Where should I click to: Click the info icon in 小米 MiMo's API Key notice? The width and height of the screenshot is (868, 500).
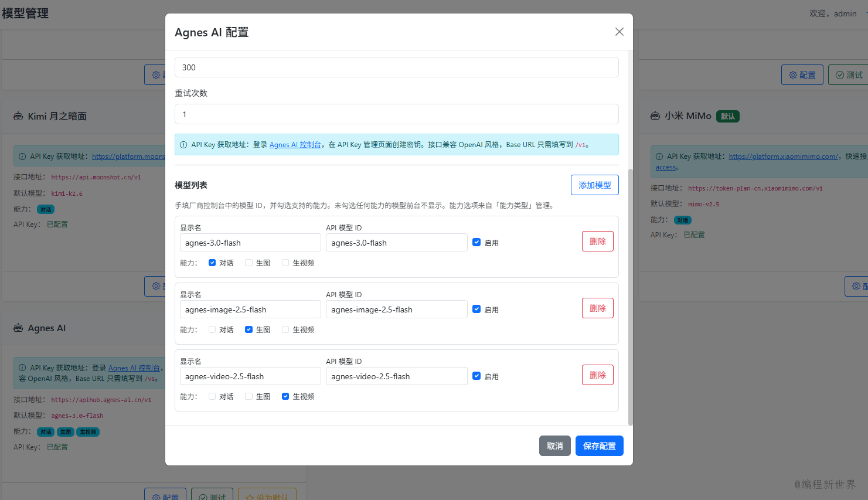(x=659, y=157)
